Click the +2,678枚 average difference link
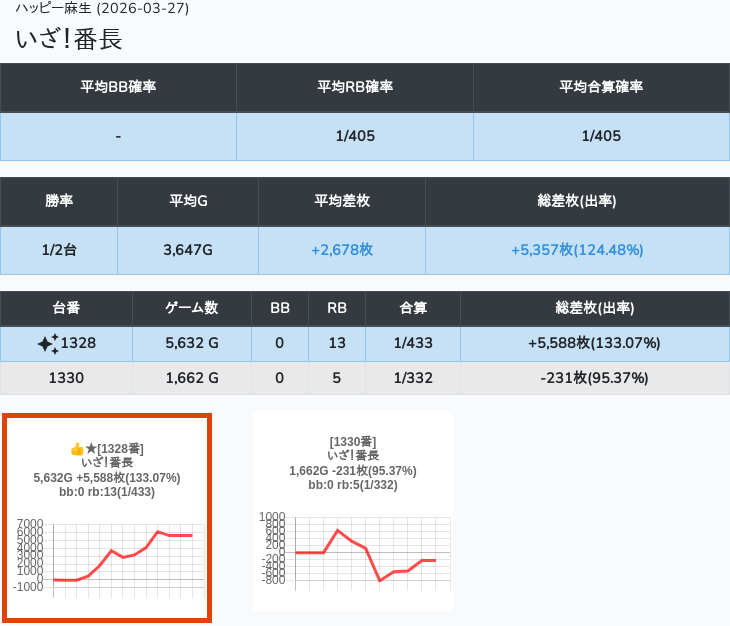The image size is (730, 626). (x=342, y=250)
